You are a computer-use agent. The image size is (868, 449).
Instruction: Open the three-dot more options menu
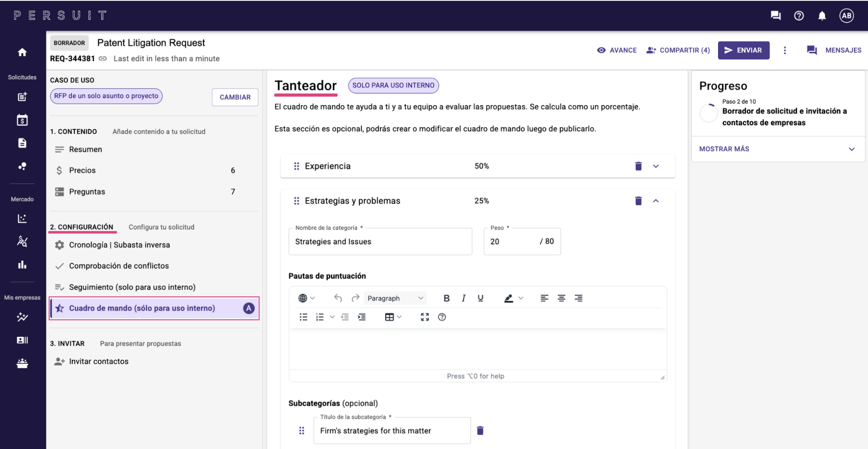tap(785, 50)
